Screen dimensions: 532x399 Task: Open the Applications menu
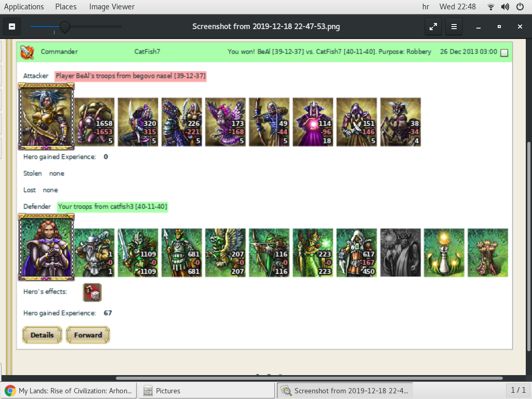(24, 7)
